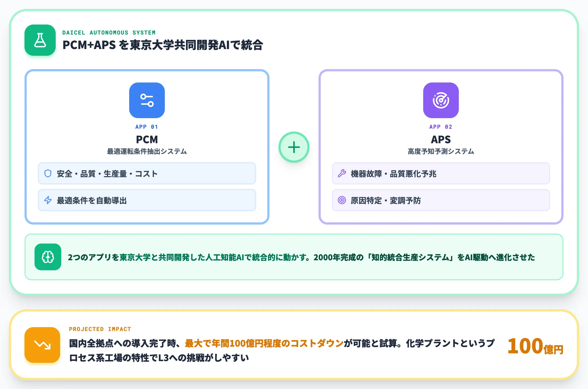Click the green flask icon in the header
588x389 pixels.
[x=40, y=40]
